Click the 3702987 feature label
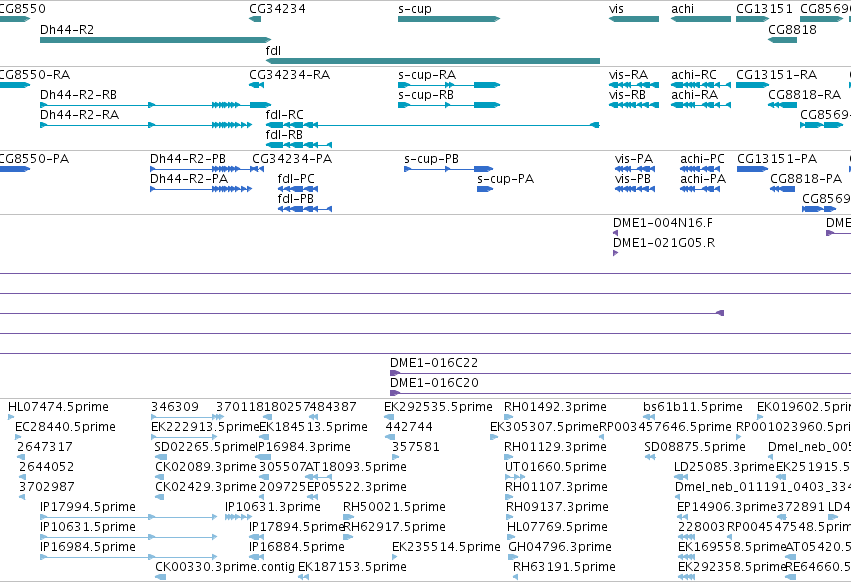This screenshot has width=851, height=582. [46, 487]
